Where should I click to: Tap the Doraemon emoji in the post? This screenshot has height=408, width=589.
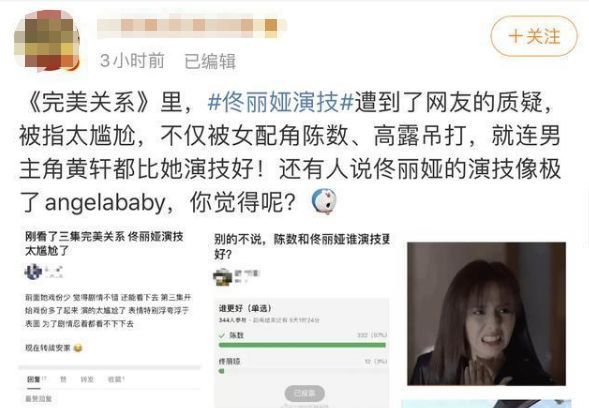324,202
